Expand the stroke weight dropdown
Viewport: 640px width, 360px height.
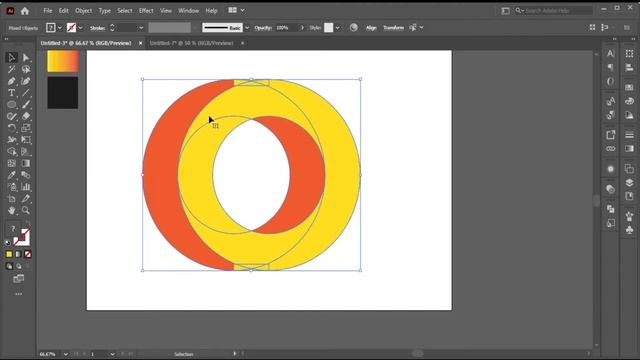point(141,28)
